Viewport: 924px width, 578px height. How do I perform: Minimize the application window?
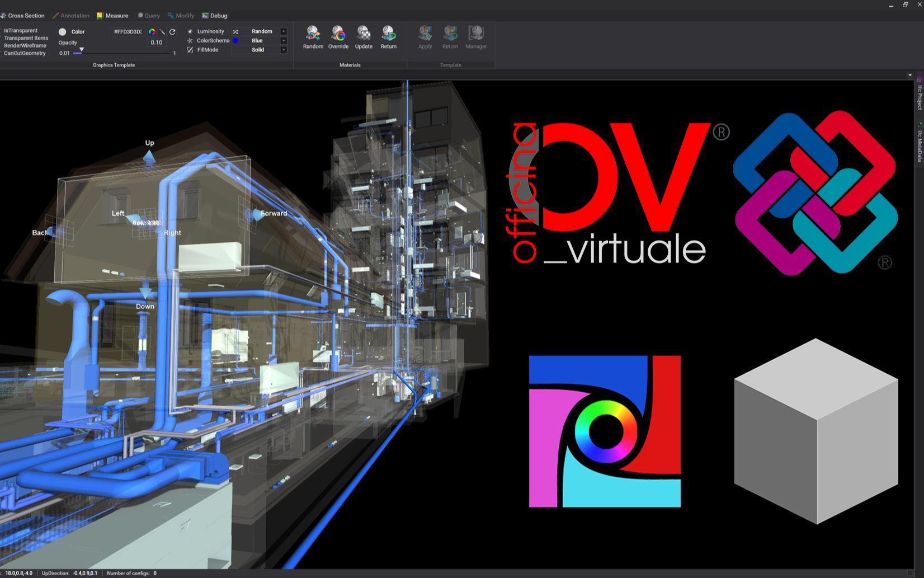tap(891, 5)
